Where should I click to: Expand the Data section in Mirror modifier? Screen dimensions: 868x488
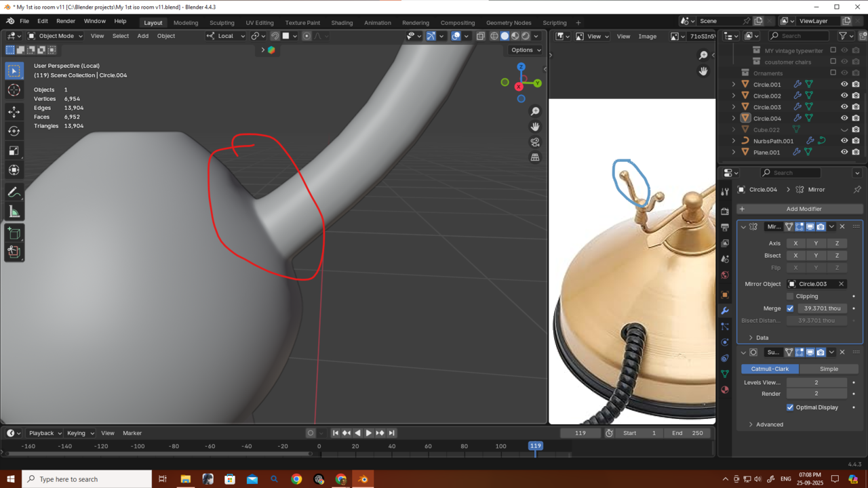tap(751, 338)
